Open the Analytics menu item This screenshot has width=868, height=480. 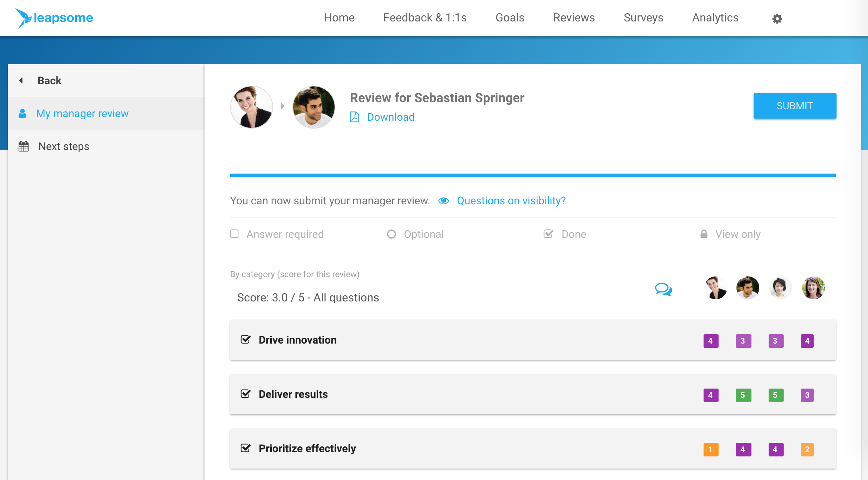[715, 17]
